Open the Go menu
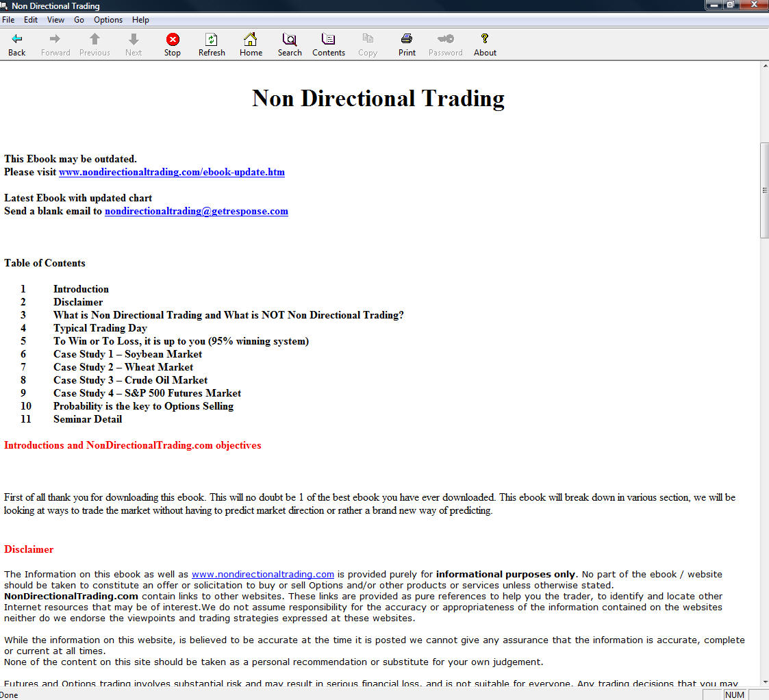 tap(79, 20)
